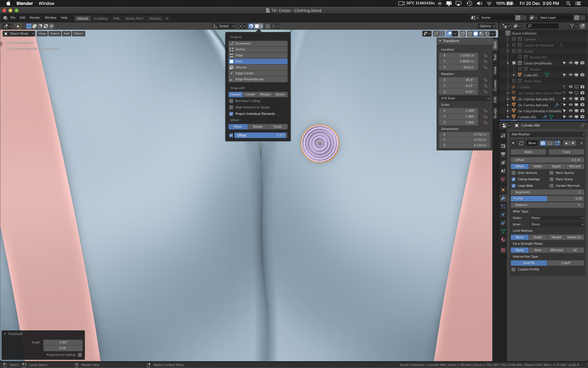
Task: Hide Cube.001 in viewport via eye icon
Action: [571, 75]
